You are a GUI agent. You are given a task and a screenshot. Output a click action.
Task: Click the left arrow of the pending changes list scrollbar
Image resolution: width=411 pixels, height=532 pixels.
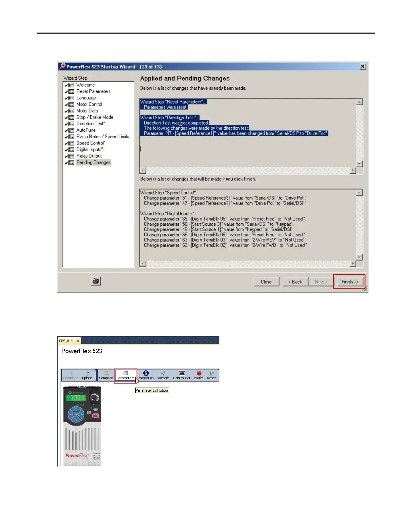point(143,264)
